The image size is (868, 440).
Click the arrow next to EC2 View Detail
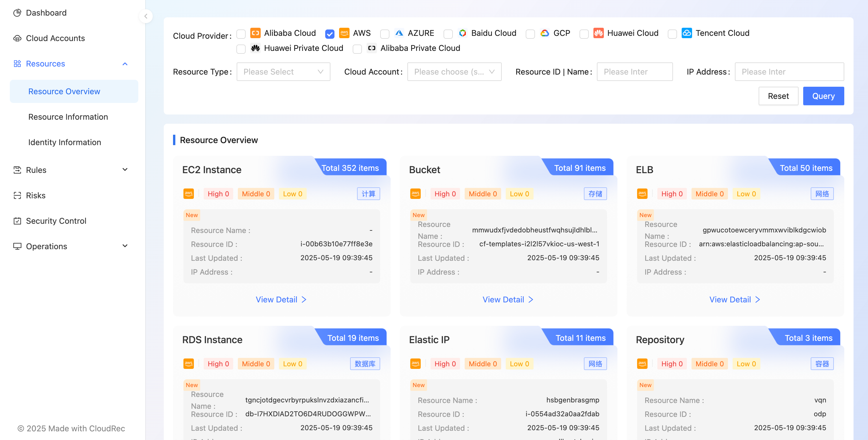pos(304,300)
